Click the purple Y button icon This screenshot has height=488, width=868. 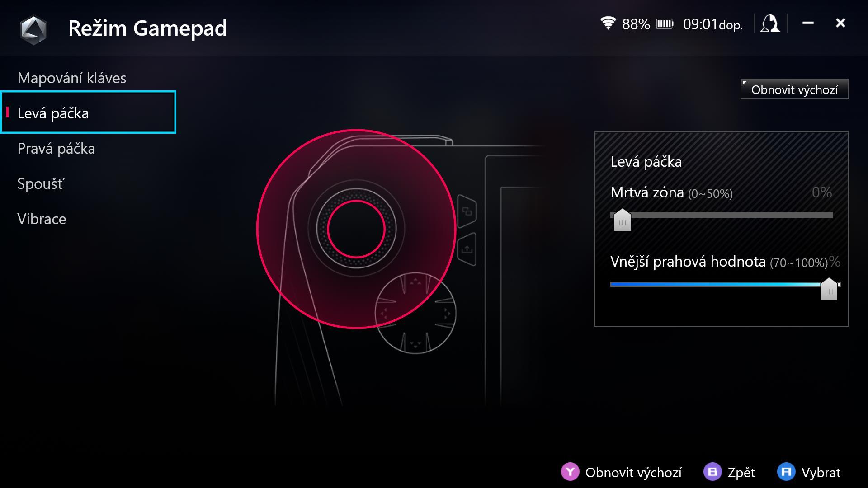570,472
